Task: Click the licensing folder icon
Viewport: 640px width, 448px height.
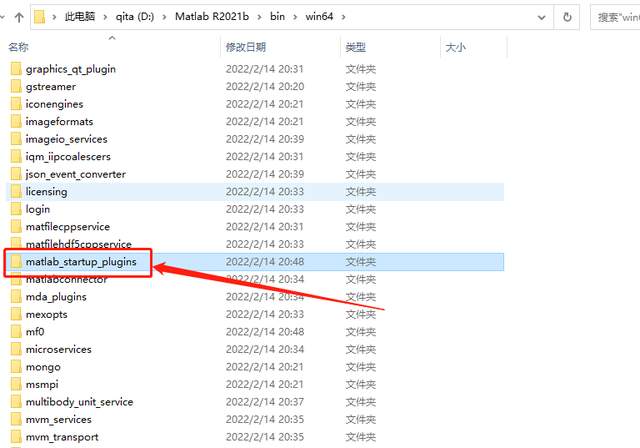Action: pyautogui.click(x=16, y=192)
